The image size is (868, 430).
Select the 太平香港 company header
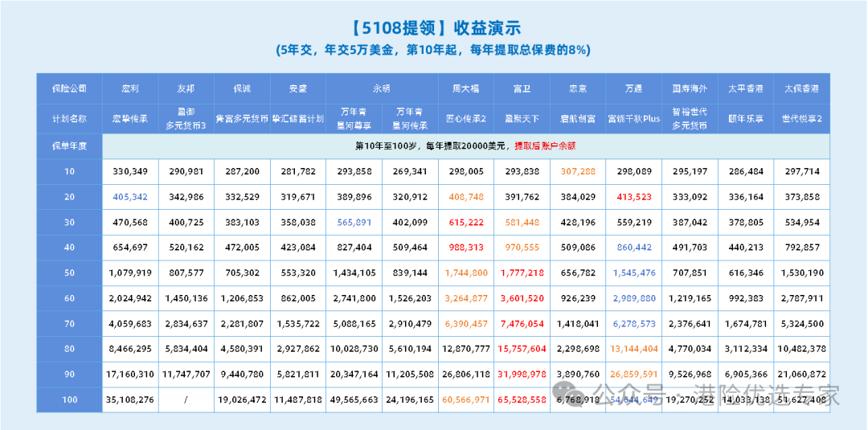tap(746, 88)
